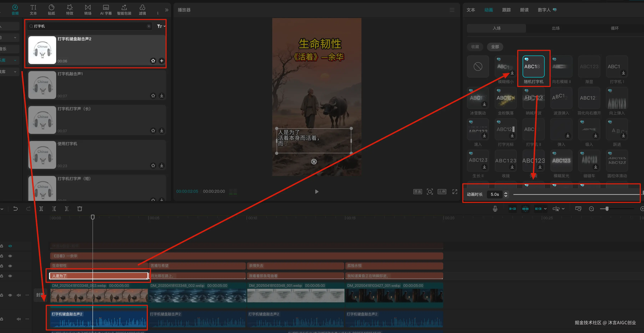This screenshot has height=333, width=644.
Task: Click the undo arrow in timeline toolbar
Action: [16, 209]
